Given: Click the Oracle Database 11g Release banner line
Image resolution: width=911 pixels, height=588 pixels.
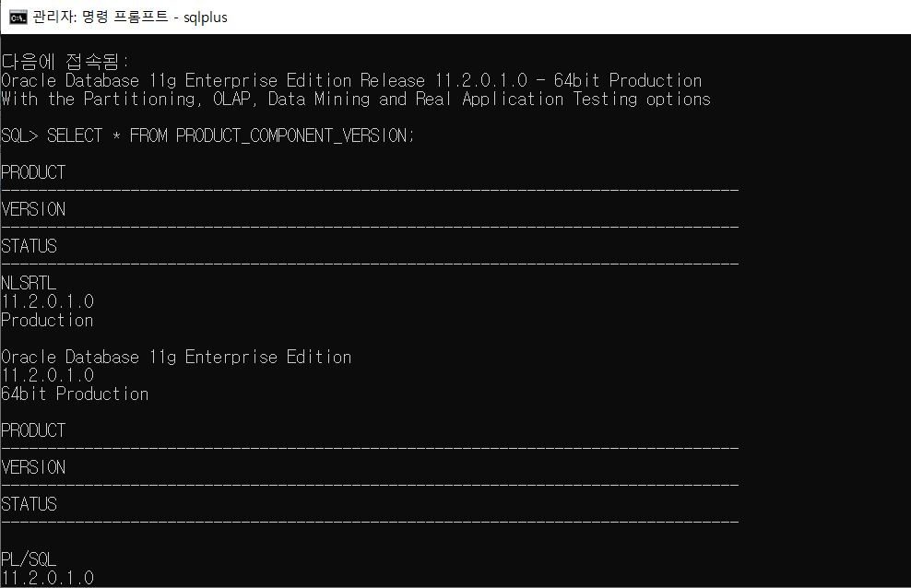Looking at the screenshot, I should (x=351, y=80).
